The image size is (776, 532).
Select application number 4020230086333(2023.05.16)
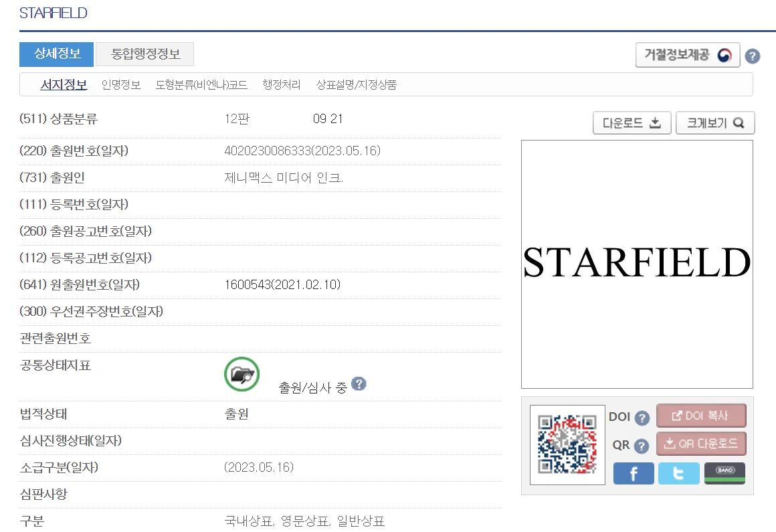pos(302,151)
